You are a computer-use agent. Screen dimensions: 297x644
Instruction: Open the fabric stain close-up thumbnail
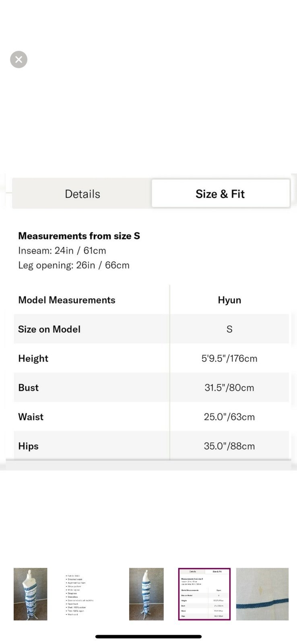(262, 594)
